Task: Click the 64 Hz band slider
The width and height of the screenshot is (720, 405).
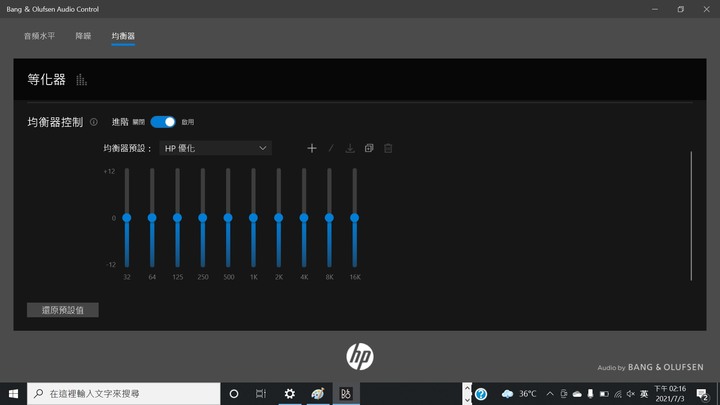Action: tap(152, 218)
